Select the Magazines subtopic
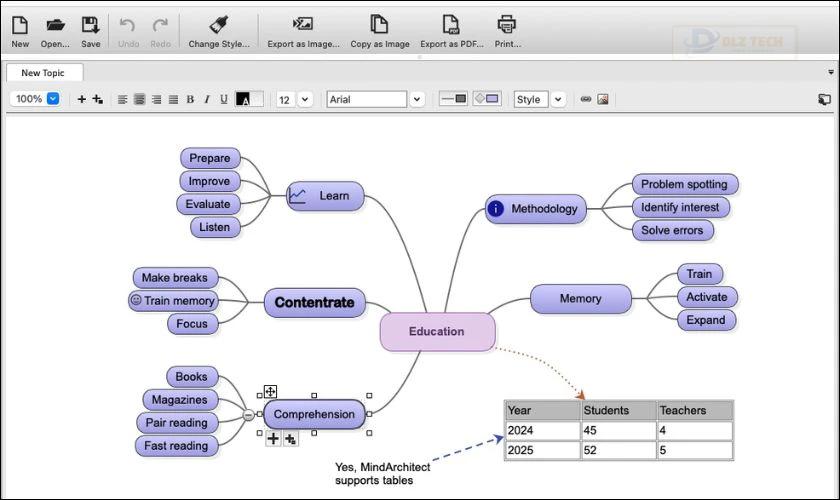Image resolution: width=840 pixels, height=500 pixels. [x=180, y=400]
